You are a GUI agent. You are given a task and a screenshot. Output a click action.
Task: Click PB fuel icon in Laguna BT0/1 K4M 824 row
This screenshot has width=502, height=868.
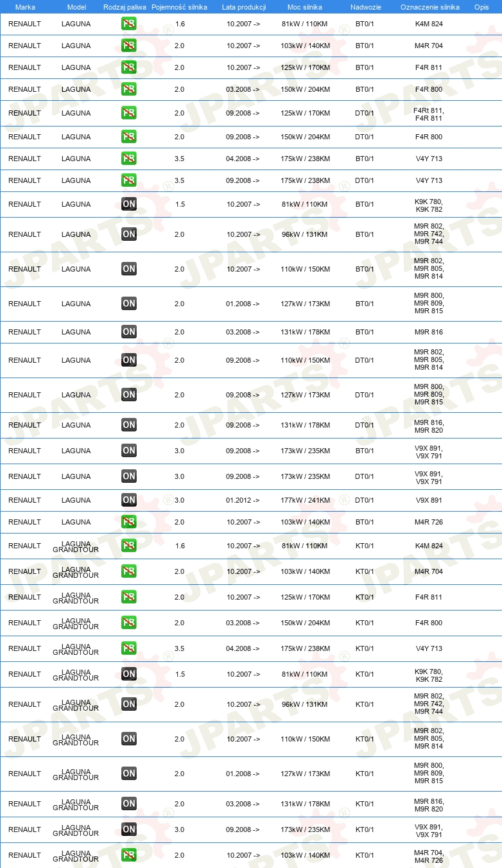(x=129, y=24)
